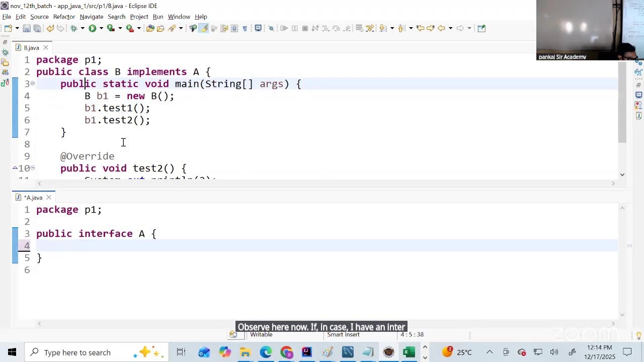Run the program with green play button
The image size is (644, 362).
point(92,28)
